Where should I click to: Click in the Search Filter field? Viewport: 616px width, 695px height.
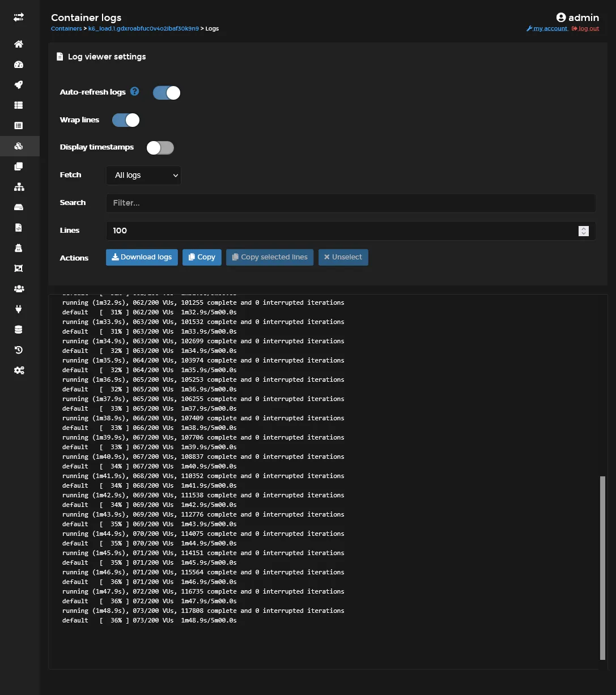(x=350, y=203)
